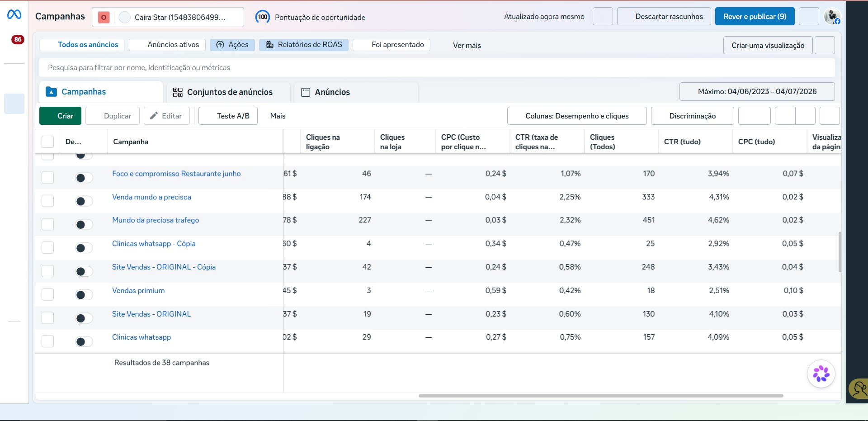Image resolution: width=868 pixels, height=421 pixels.
Task: Click the Meta logo icon
Action: click(14, 15)
